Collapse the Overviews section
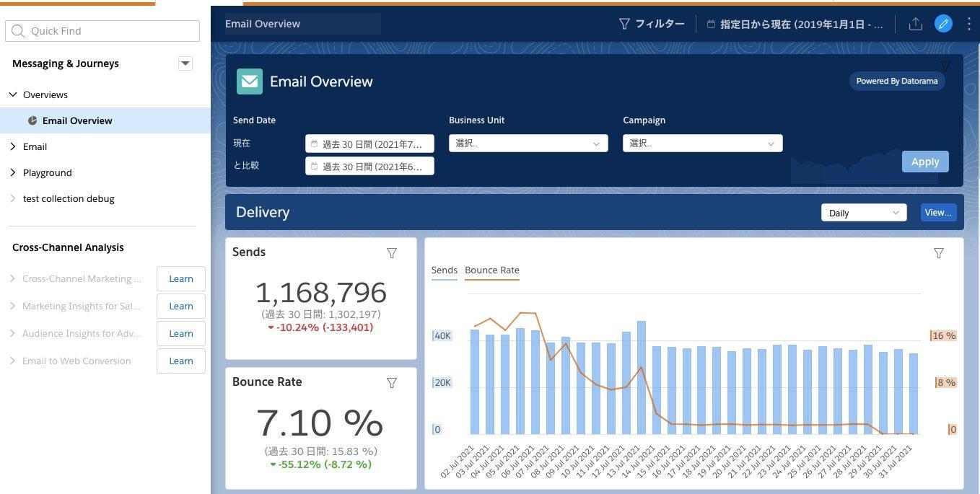This screenshot has width=980, height=494. tap(13, 94)
